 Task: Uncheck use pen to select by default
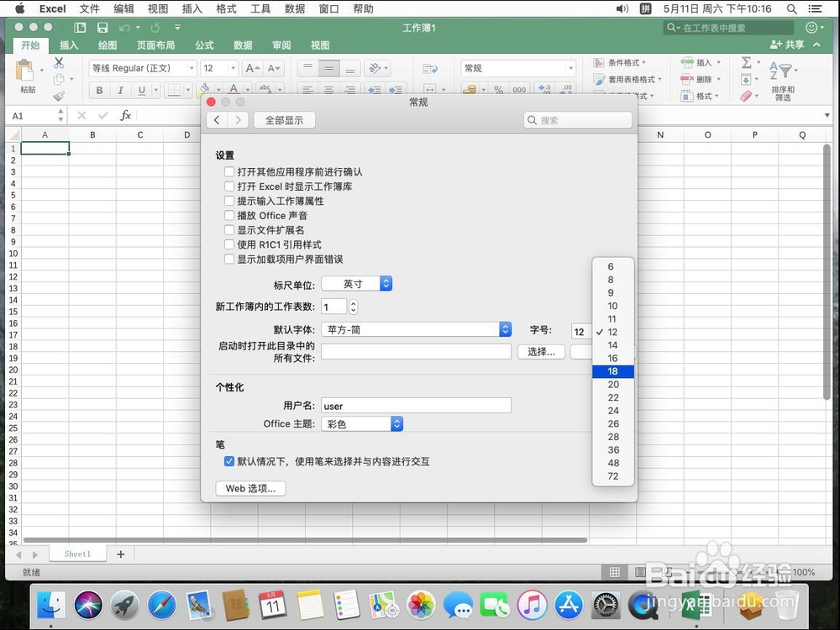[229, 460]
